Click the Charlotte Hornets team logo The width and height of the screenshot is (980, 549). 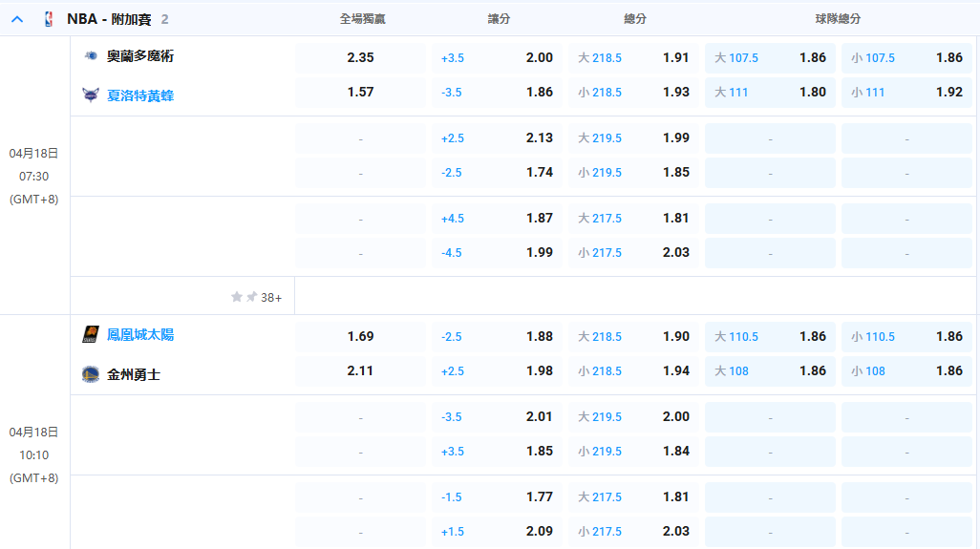point(91,95)
